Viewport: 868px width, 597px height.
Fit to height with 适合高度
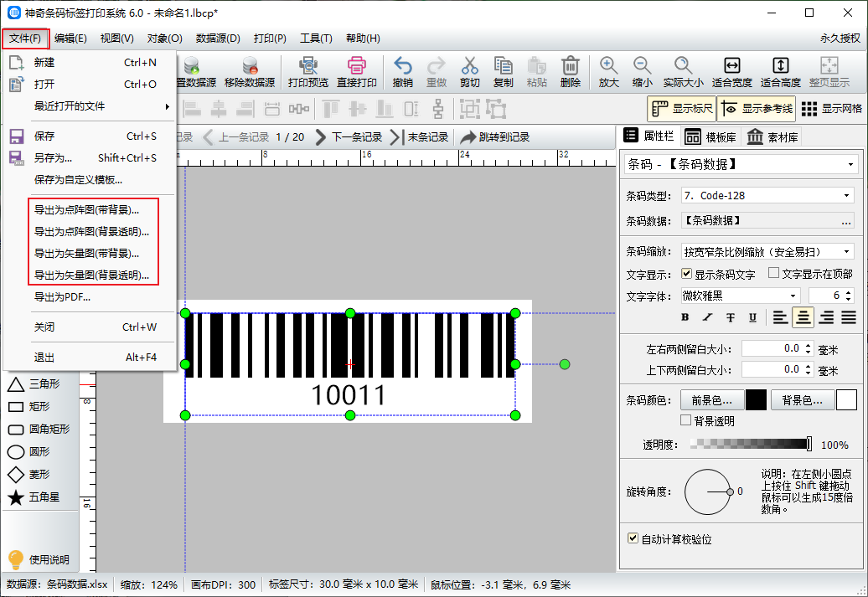[781, 73]
